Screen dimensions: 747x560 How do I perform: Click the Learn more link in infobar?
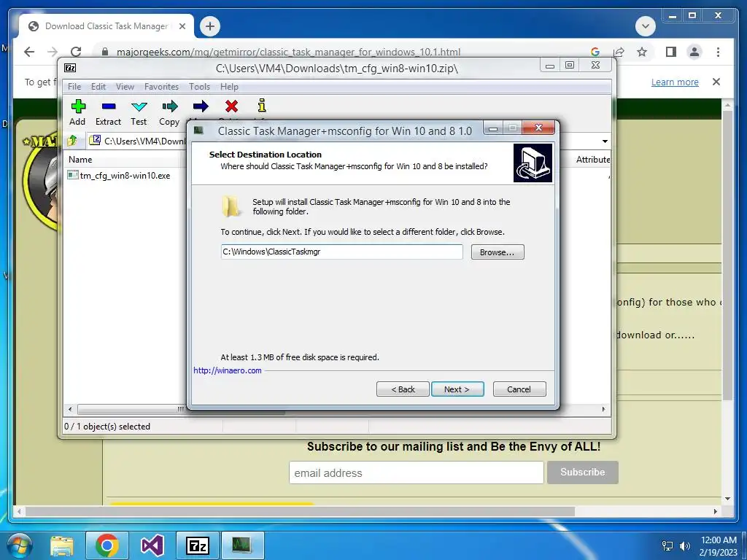pos(675,82)
